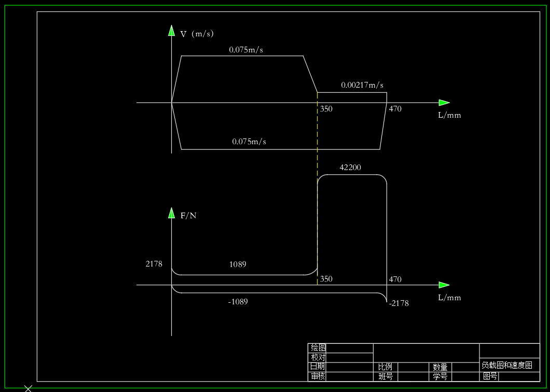Click the origin cross marker icon
This screenshot has width=550, height=392.
pos(28,388)
